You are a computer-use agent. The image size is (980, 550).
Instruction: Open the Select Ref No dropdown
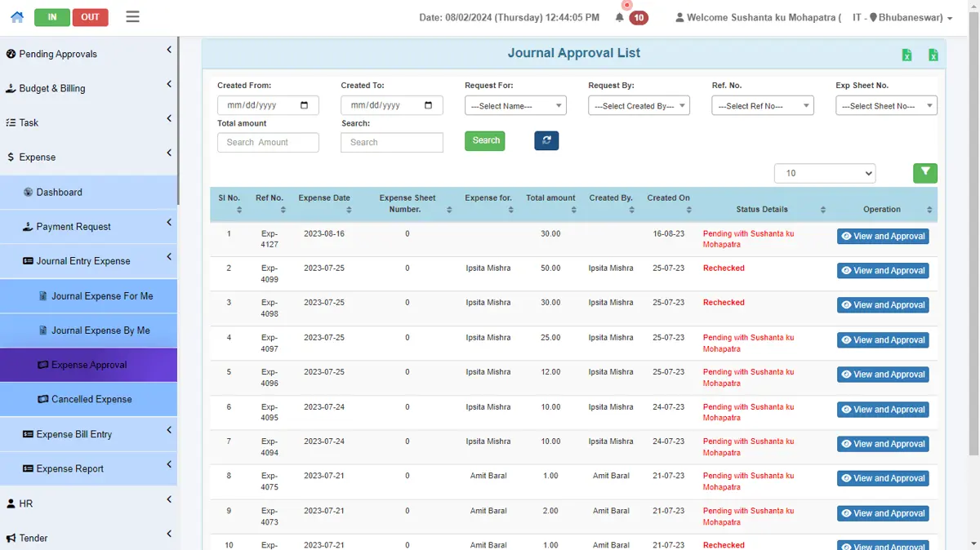(763, 105)
